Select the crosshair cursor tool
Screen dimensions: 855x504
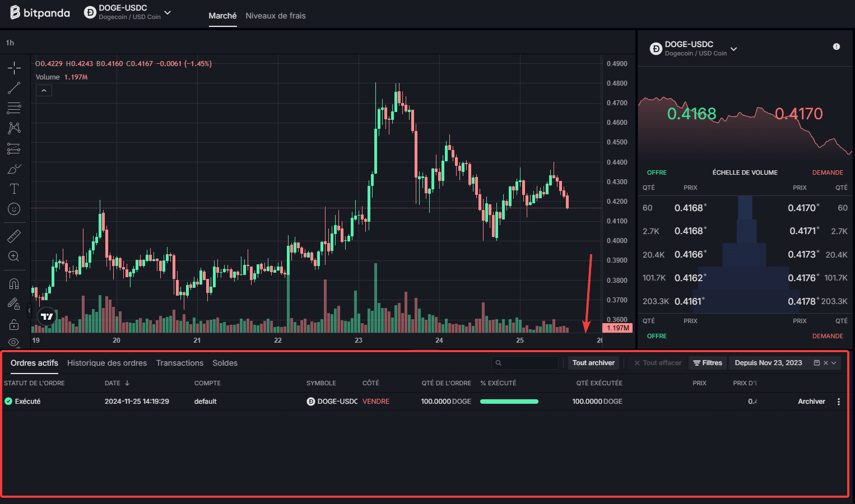coord(14,68)
